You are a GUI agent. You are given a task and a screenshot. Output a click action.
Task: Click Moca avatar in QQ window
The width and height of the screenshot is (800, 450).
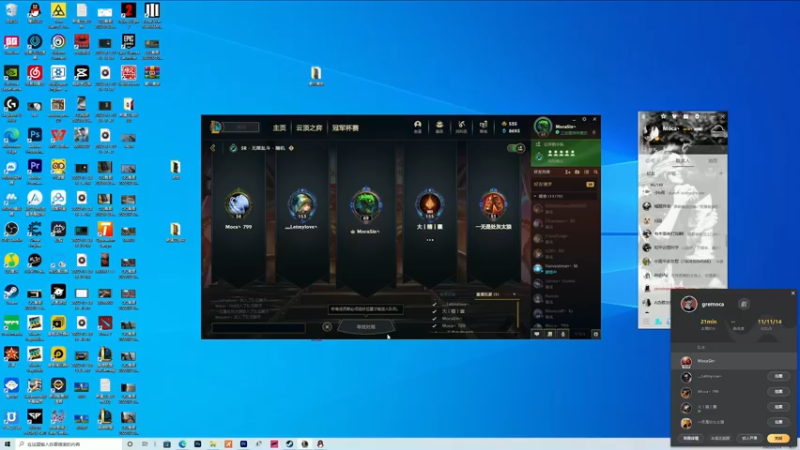point(651,131)
